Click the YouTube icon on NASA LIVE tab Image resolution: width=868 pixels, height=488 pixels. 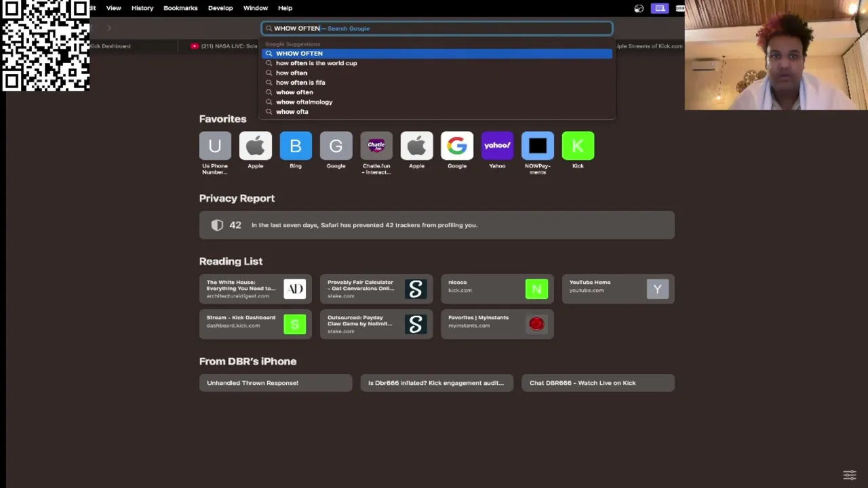point(195,46)
